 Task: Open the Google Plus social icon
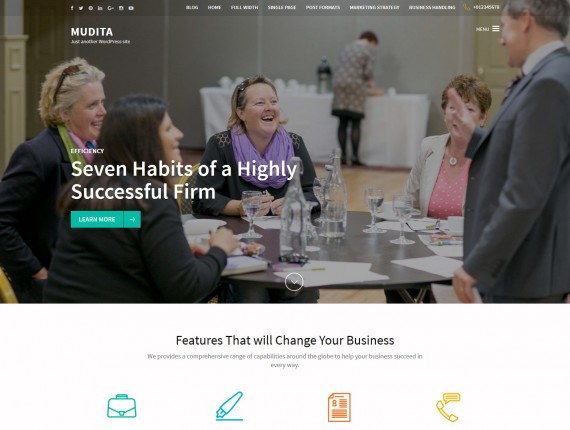pyautogui.click(x=111, y=8)
